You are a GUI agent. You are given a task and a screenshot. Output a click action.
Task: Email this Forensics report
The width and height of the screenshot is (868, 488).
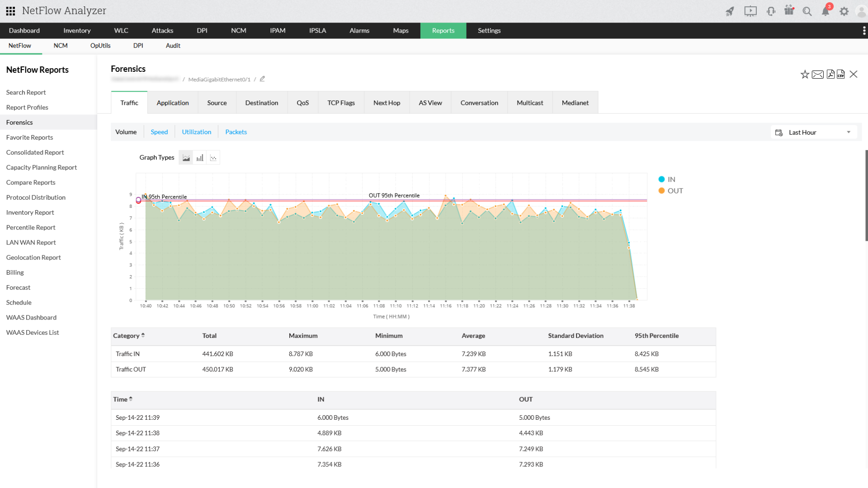point(817,75)
